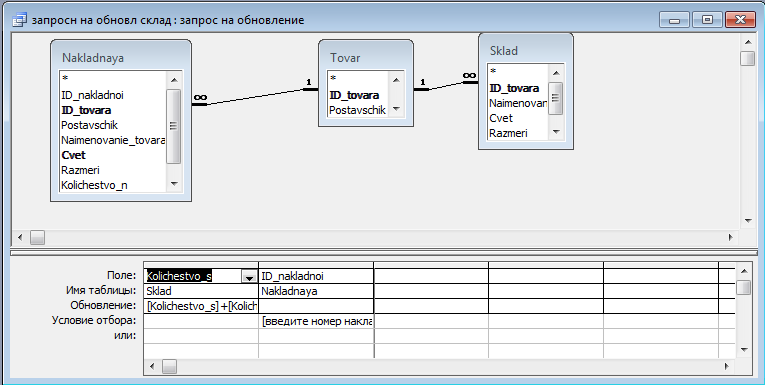Click the [Kolichestvo_s]+ update expression cell
This screenshot has height=385, width=765.
(x=201, y=306)
